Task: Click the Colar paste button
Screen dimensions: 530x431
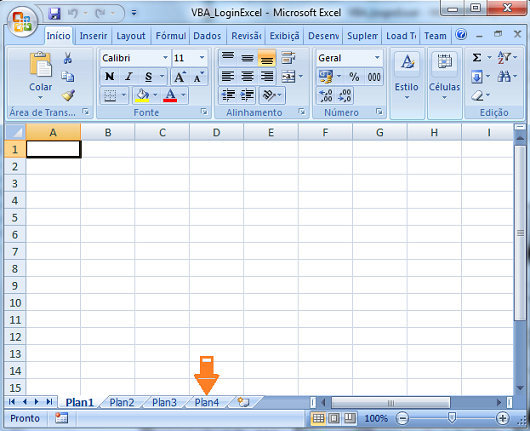Action: click(x=40, y=76)
